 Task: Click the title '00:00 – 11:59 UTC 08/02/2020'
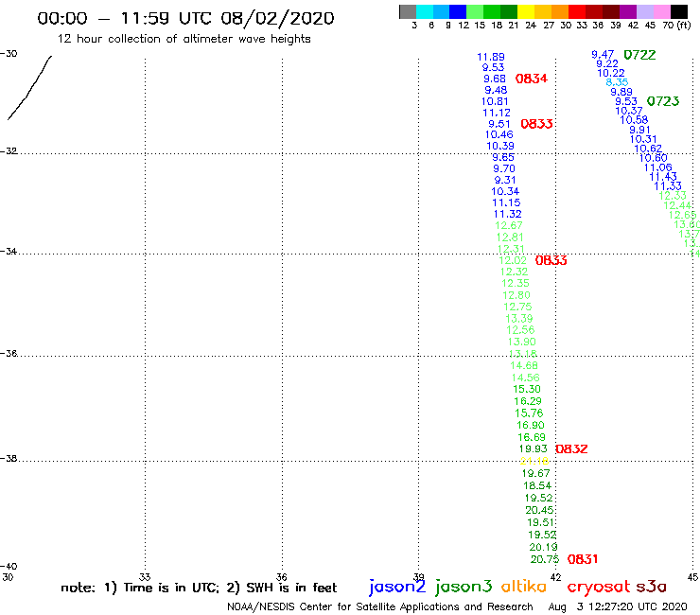(185, 19)
